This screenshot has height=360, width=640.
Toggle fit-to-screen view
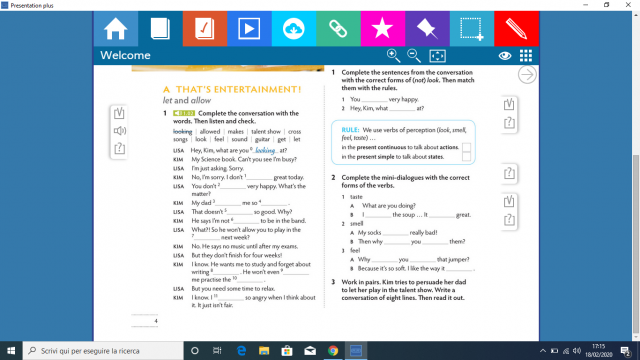(x=438, y=56)
